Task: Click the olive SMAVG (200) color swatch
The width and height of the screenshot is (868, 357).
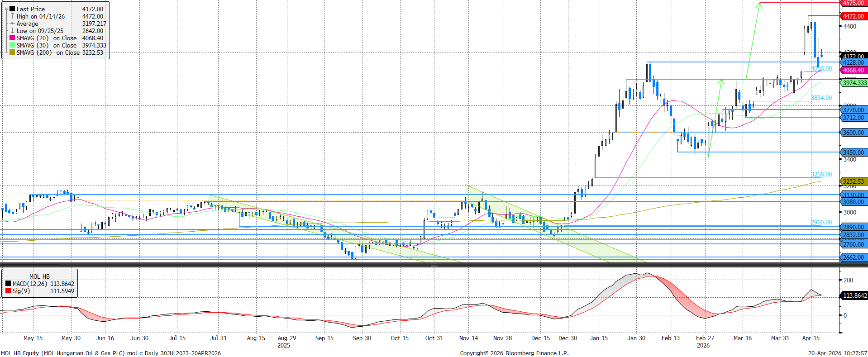Action: click(12, 52)
